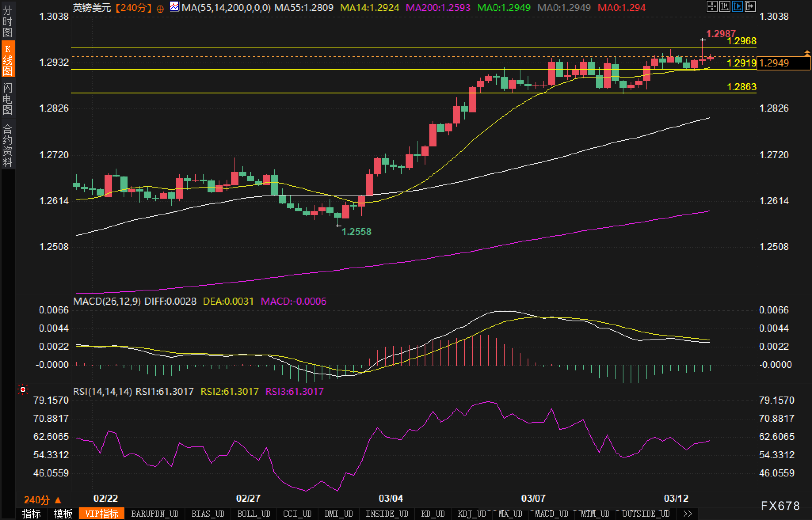Click the red sun icon beside RSI panel
Screen dimensions: 812x520
(x=23, y=390)
